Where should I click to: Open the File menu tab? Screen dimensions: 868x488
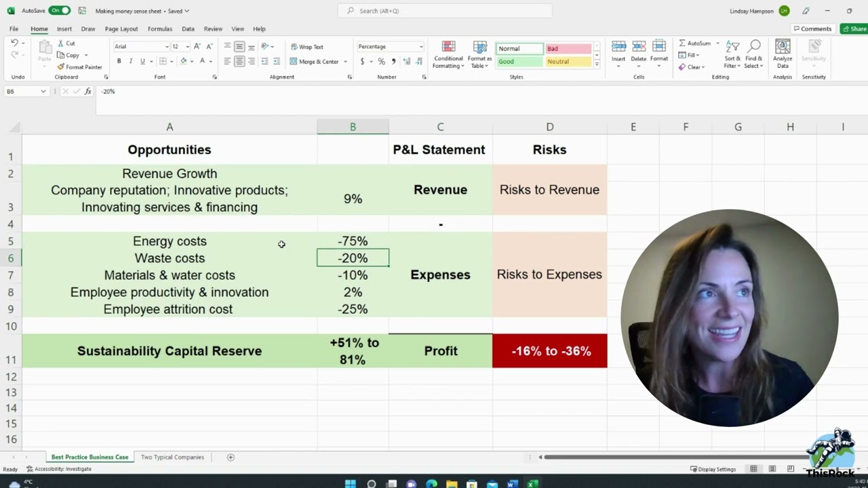click(14, 29)
